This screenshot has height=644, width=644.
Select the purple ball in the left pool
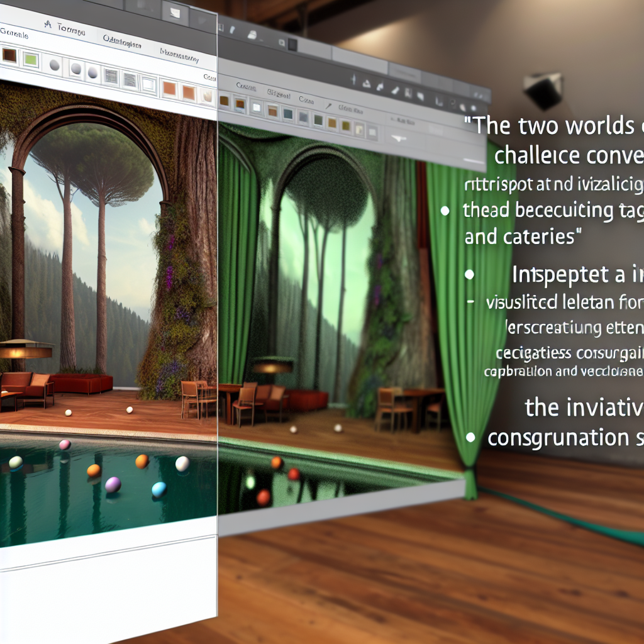click(113, 484)
